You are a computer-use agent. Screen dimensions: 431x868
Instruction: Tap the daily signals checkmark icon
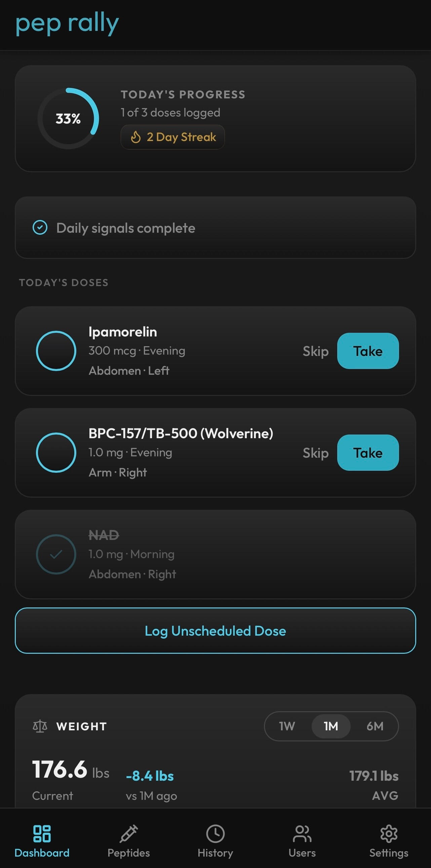[40, 227]
